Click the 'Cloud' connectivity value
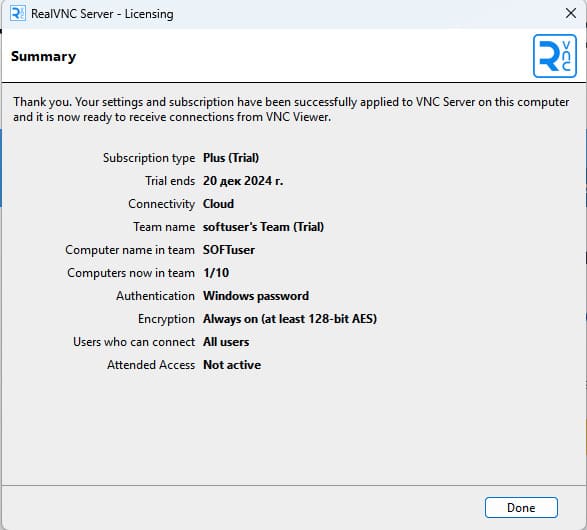The image size is (587, 530). point(218,204)
